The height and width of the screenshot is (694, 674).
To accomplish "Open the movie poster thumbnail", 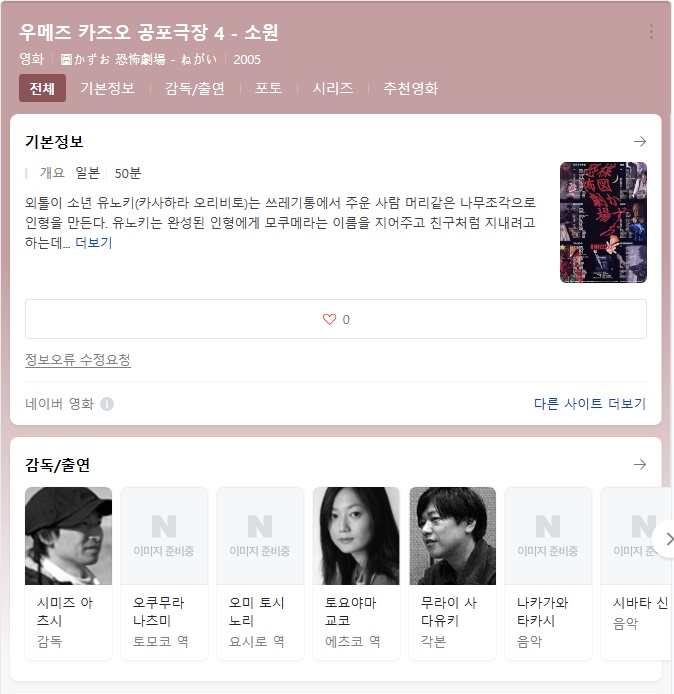I will click(603, 222).
